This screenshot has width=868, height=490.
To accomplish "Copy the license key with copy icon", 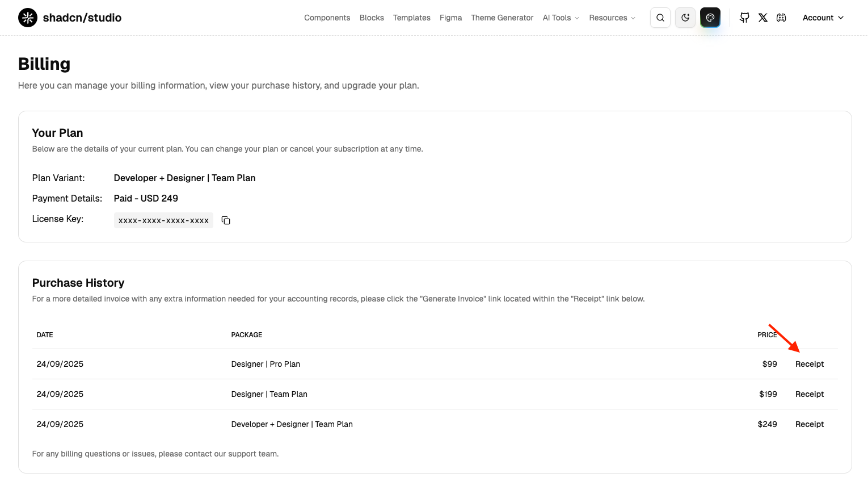I will (226, 220).
